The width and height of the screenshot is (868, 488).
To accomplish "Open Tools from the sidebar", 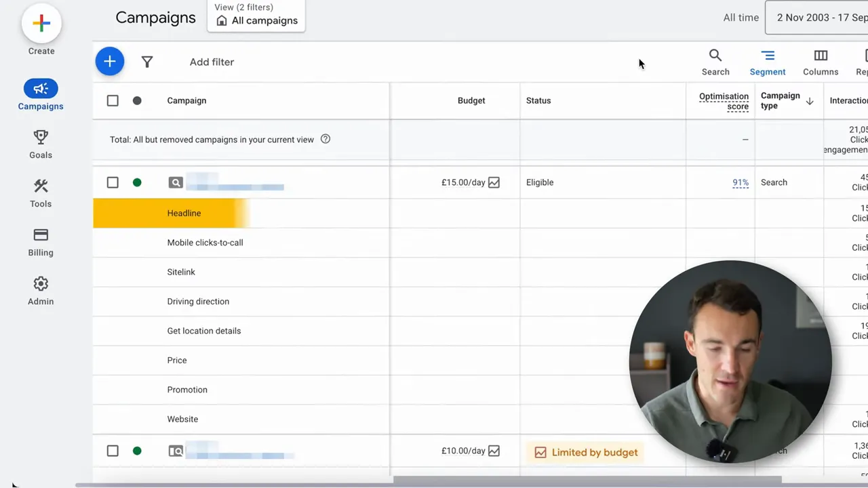I will [x=40, y=193].
